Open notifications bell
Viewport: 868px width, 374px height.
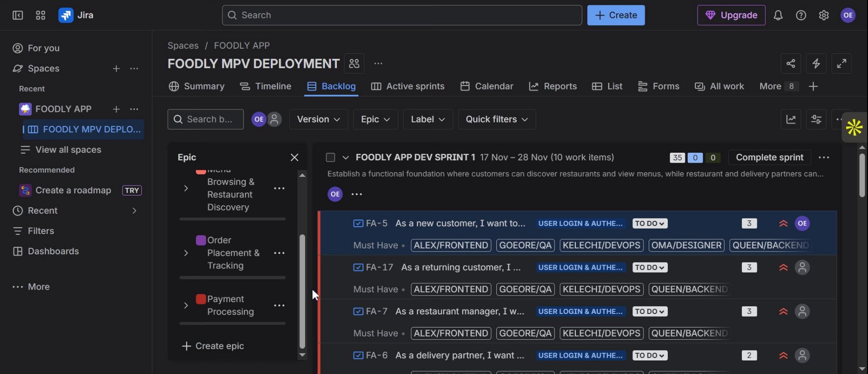(x=778, y=15)
